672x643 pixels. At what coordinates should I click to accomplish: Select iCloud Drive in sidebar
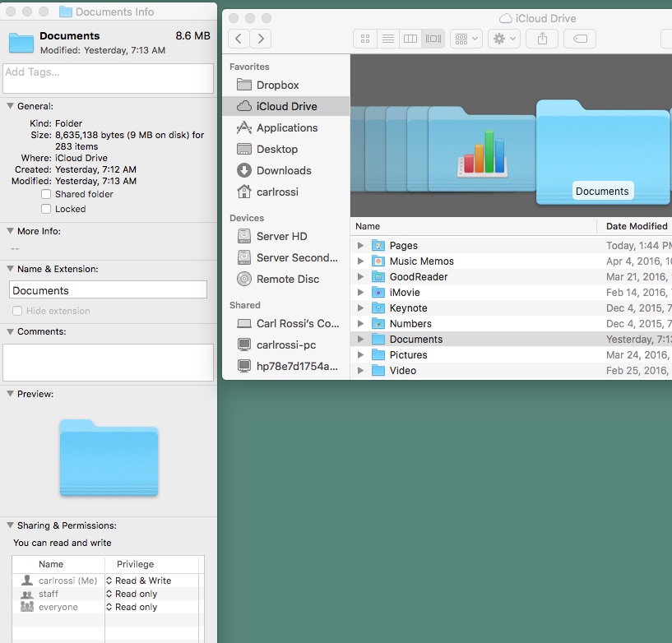tap(286, 106)
